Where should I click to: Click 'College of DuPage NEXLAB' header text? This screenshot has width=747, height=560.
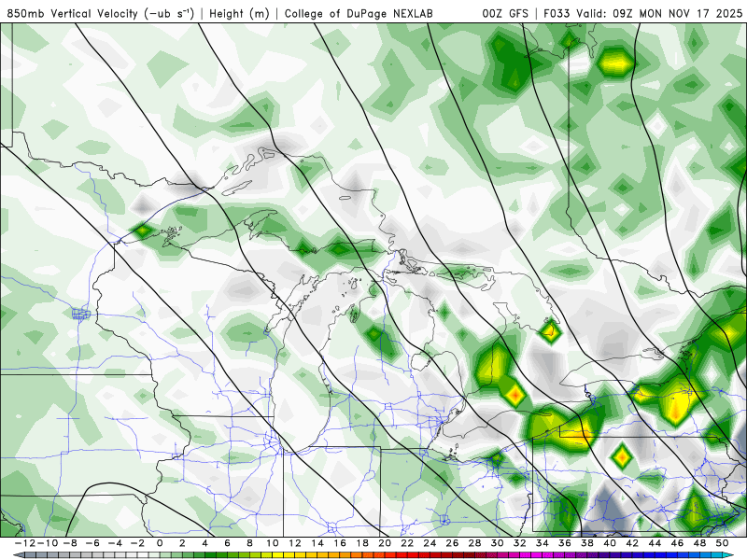(x=359, y=13)
